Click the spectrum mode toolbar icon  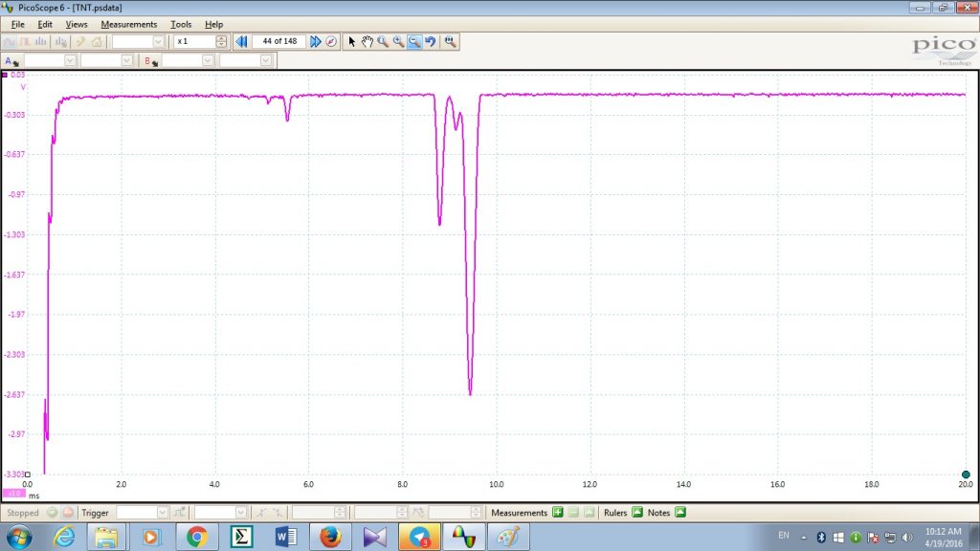40,41
